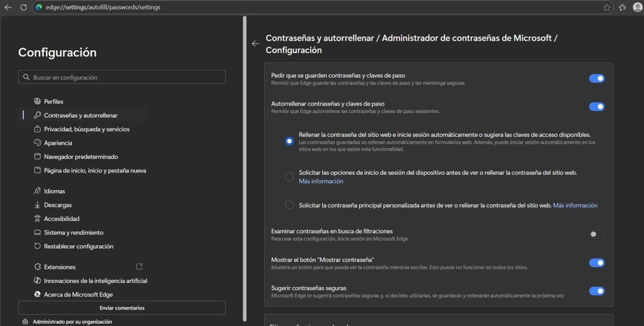644x326 pixels.
Task: Reload the page with refresh icon
Action: coord(24,7)
